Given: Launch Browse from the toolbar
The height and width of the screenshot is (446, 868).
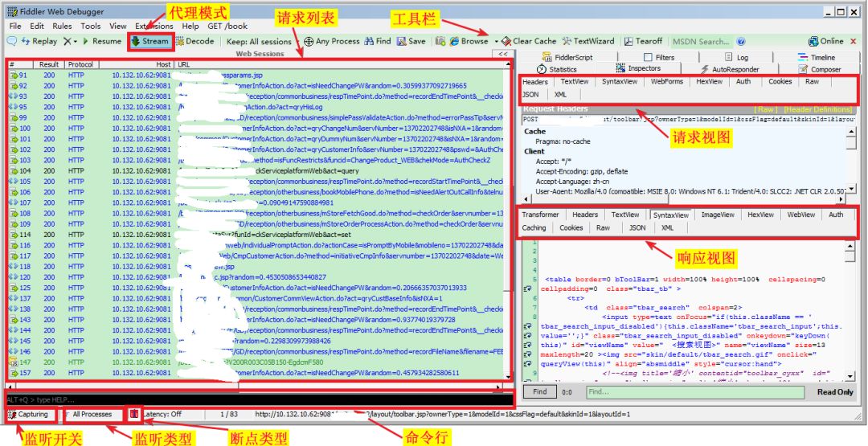Looking at the screenshot, I should point(469,42).
